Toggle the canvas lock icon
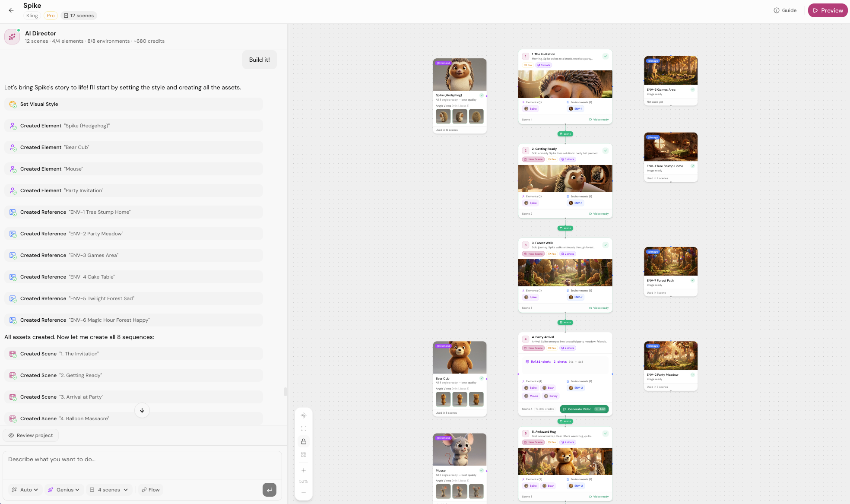The image size is (850, 504). (304, 441)
